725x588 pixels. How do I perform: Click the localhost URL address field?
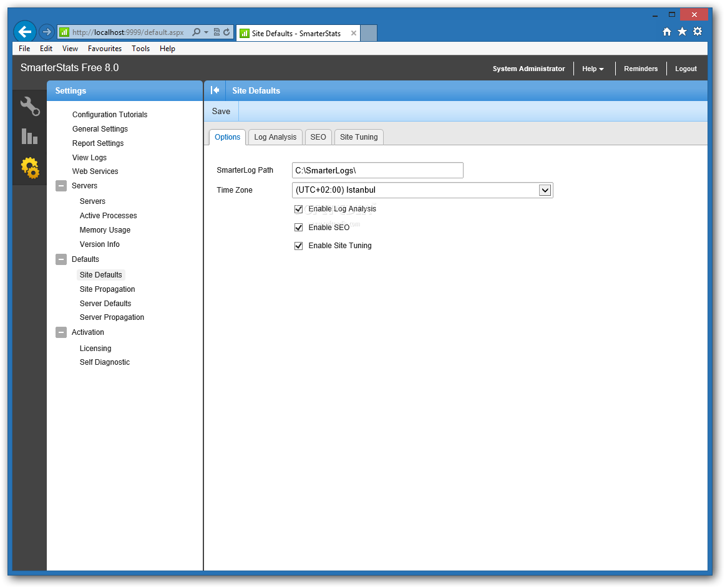tap(128, 32)
